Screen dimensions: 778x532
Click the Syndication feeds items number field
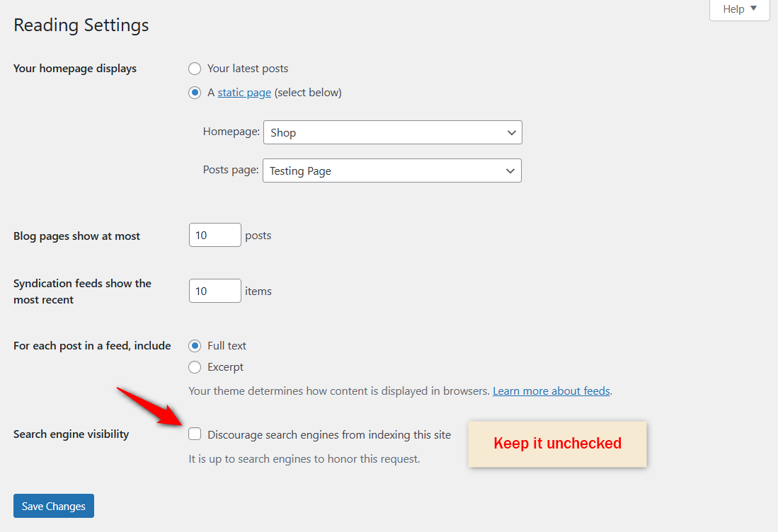(x=214, y=291)
